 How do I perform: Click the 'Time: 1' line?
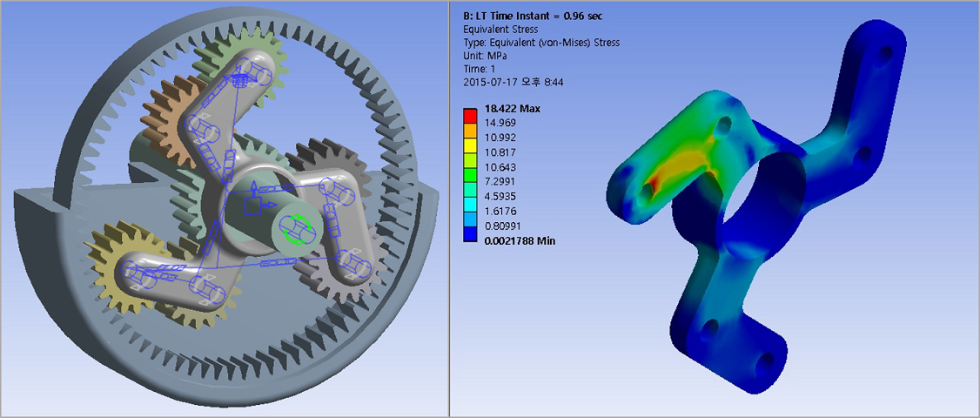click(479, 69)
